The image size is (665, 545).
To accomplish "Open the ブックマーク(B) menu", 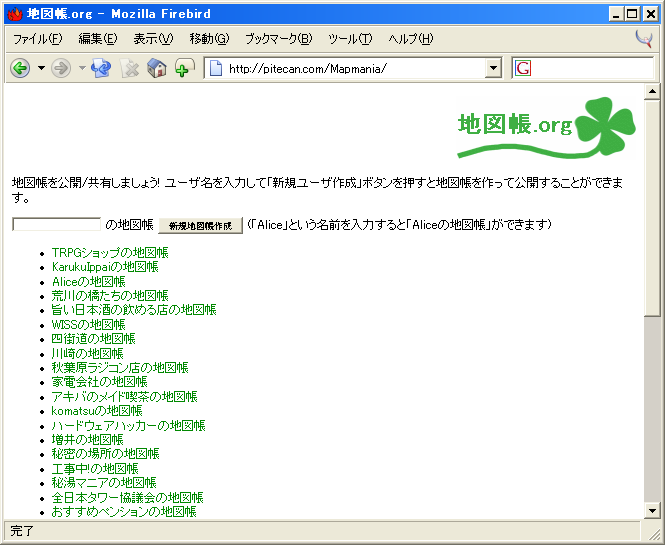I will tap(279, 39).
